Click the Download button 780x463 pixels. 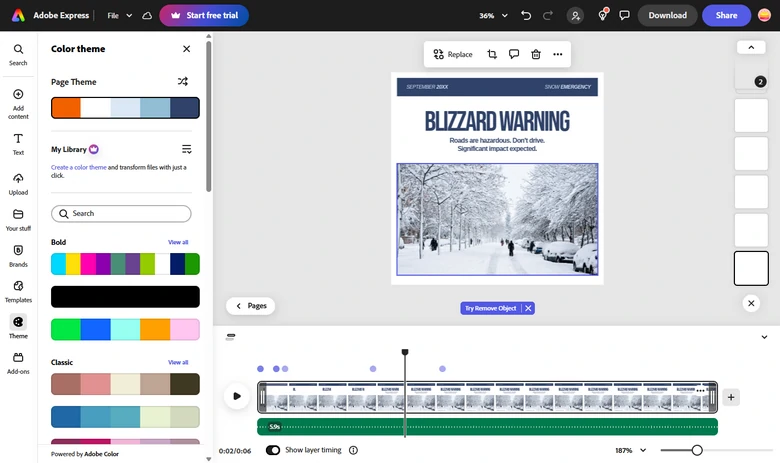[x=668, y=15]
